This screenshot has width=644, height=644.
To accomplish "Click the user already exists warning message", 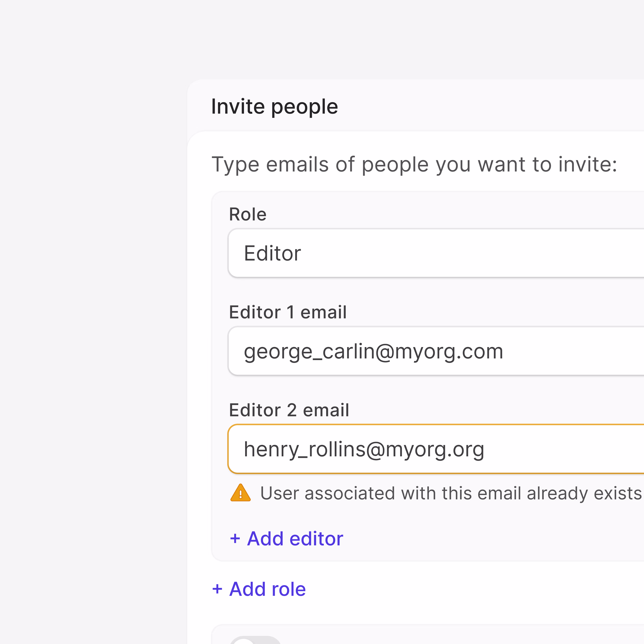I will (450, 493).
